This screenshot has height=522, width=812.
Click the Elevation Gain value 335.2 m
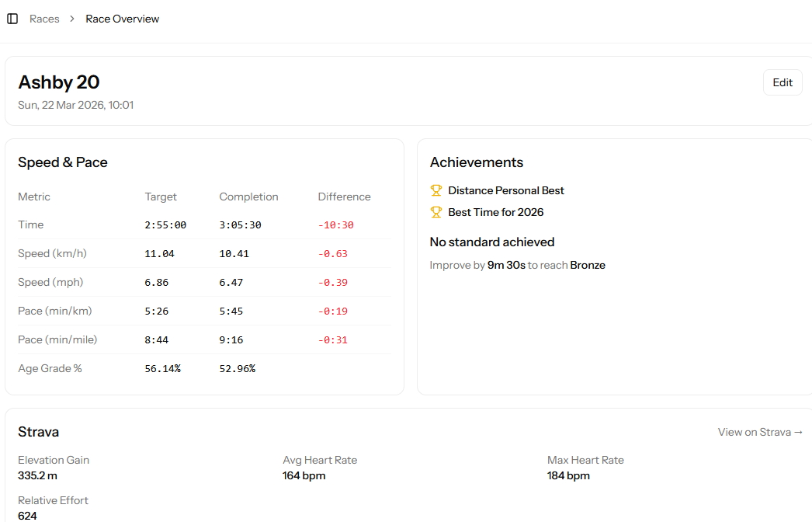point(38,475)
